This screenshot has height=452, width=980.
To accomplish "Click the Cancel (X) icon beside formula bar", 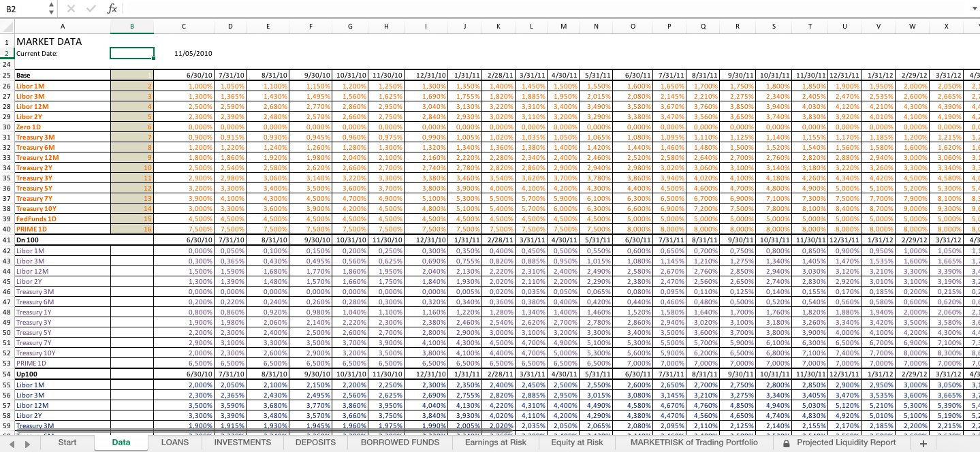I will (72, 9).
